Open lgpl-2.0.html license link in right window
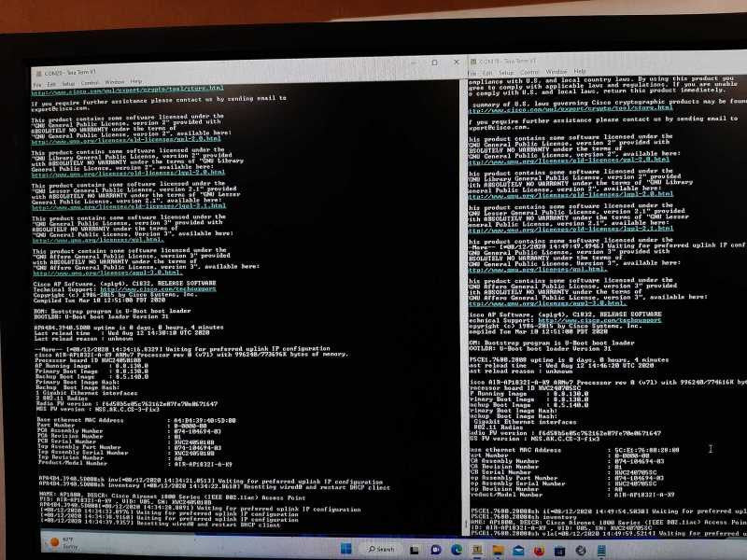The height and width of the screenshot is (560, 747). [571, 195]
